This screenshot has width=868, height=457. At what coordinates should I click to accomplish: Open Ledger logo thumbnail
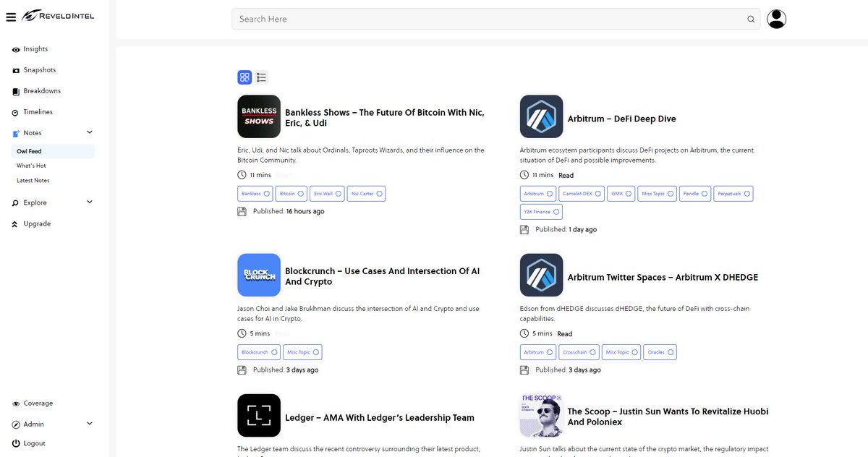pyautogui.click(x=259, y=416)
